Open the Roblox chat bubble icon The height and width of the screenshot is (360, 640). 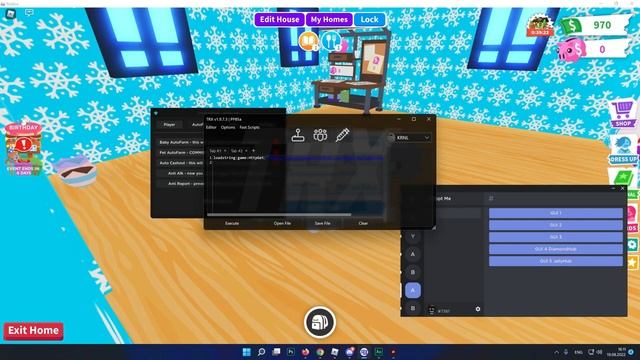pos(29,13)
